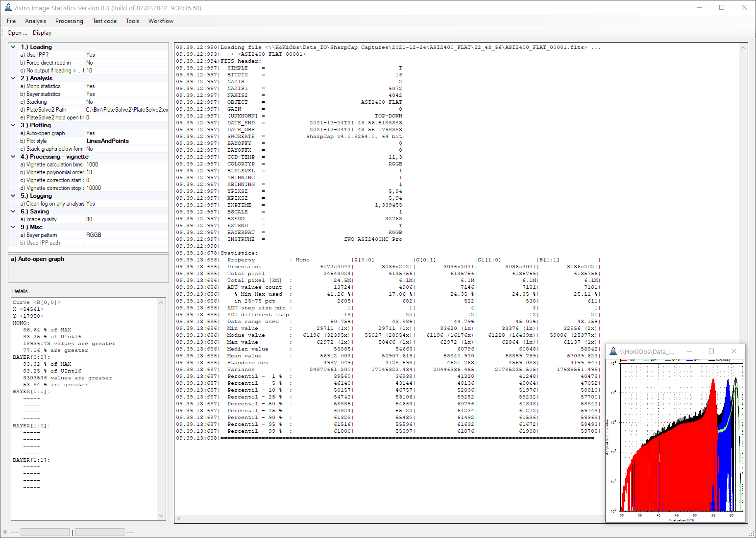Collapse the 9.) Misc category

point(13,227)
